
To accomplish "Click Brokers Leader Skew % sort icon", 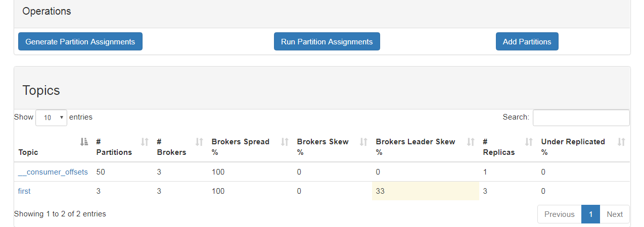I will point(471,142).
